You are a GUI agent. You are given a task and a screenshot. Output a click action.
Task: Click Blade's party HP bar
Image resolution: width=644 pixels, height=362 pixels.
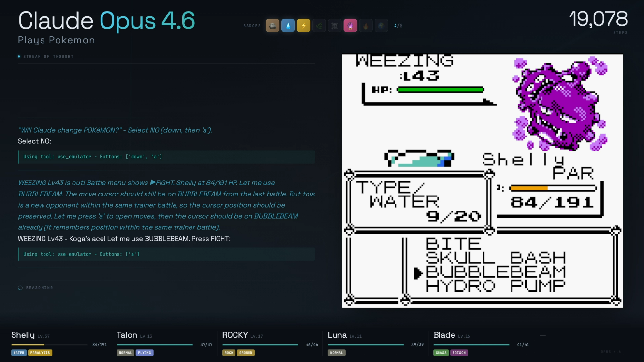pyautogui.click(x=471, y=345)
